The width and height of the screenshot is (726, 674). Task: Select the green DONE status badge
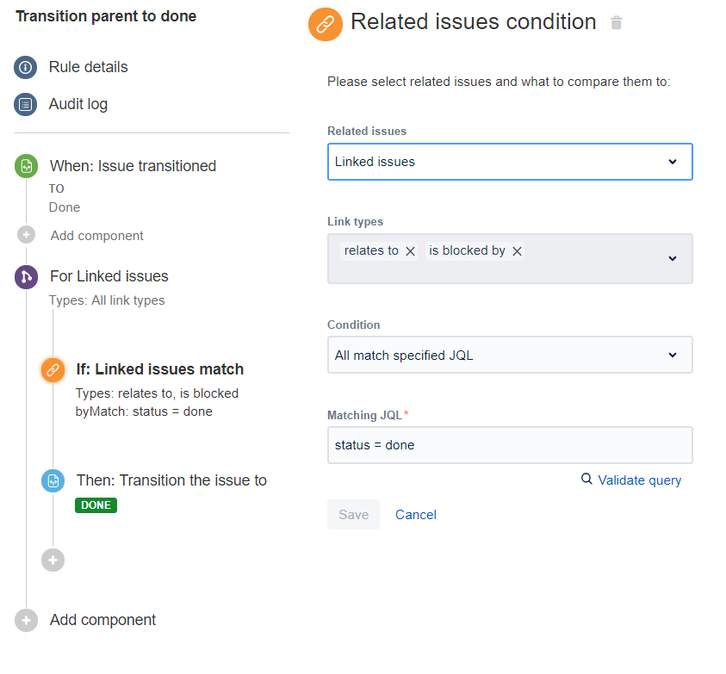point(96,505)
